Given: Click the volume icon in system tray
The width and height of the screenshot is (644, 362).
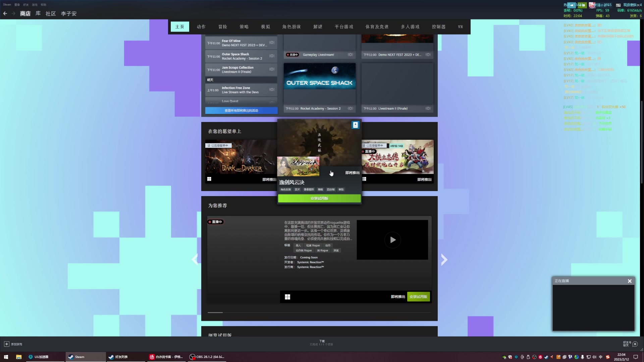Looking at the screenshot, I should click(x=594, y=357).
